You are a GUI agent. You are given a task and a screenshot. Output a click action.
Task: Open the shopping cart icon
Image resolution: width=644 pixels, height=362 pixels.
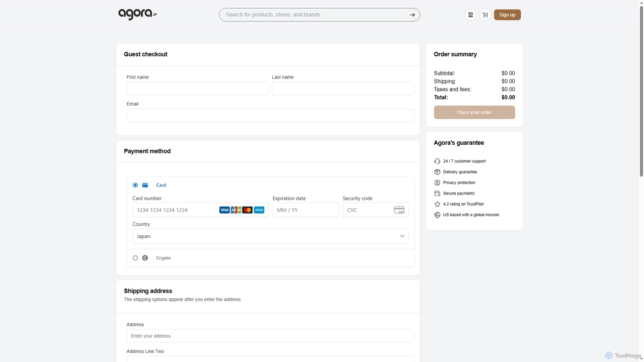[x=485, y=15]
